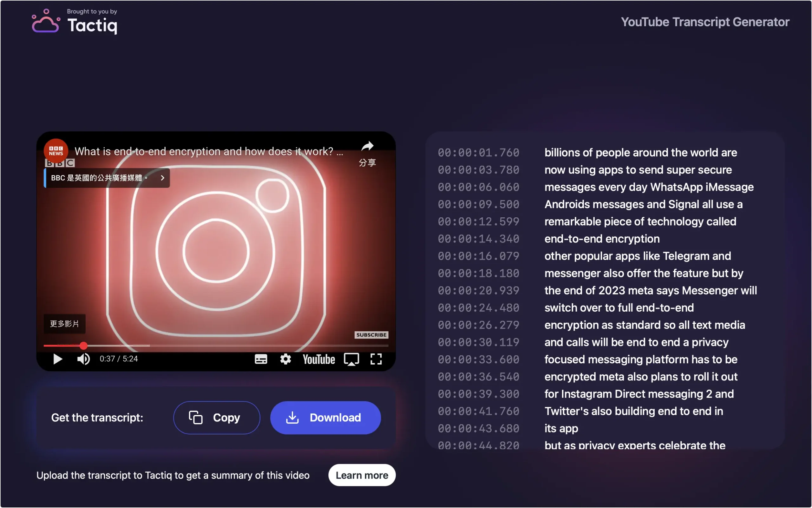Image resolution: width=812 pixels, height=508 pixels.
Task: Jump to timestamp 00:00:09.500
Action: click(478, 204)
